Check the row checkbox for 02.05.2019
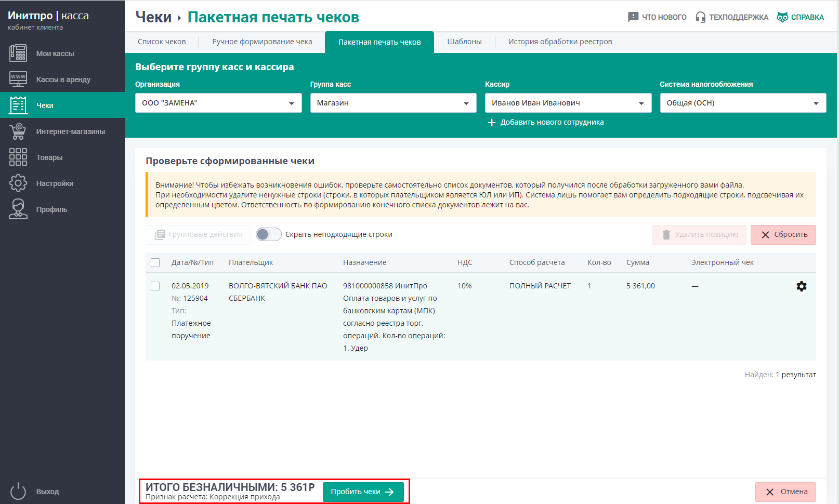The height and width of the screenshot is (504, 839). [x=155, y=286]
